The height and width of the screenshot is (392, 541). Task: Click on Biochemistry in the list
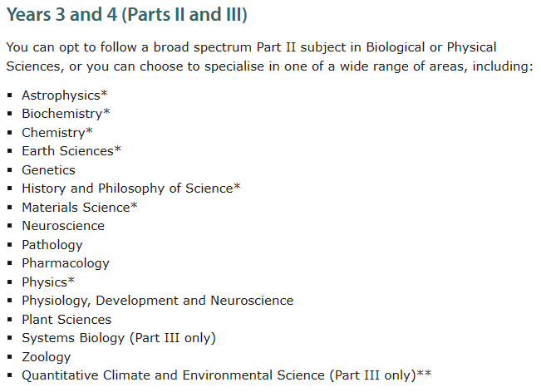(66, 114)
